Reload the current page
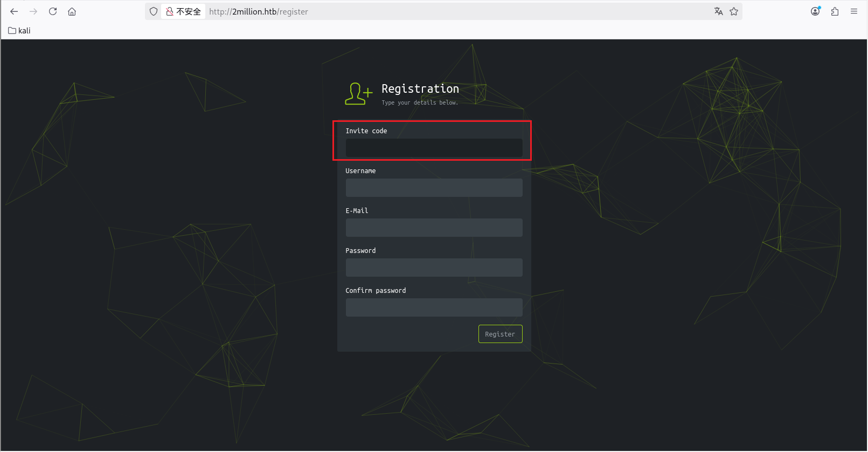Screen dimensions: 868x452 53,11
